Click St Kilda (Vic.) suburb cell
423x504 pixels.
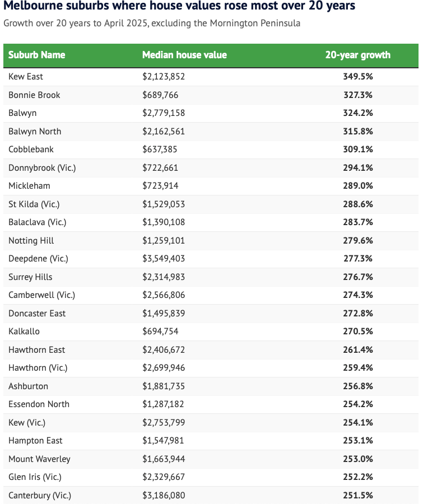pyautogui.click(x=34, y=204)
